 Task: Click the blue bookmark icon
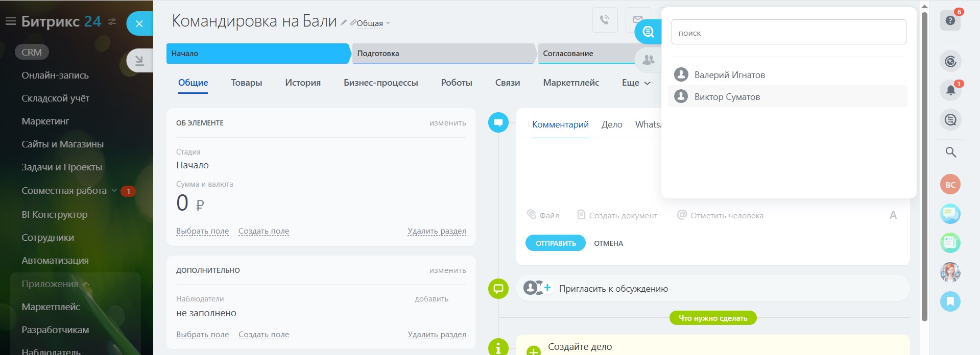[x=950, y=301]
